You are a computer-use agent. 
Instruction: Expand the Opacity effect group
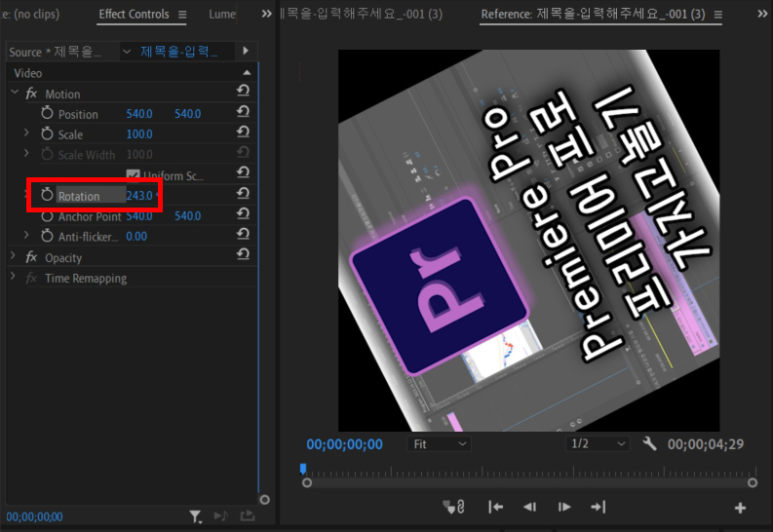[14, 255]
